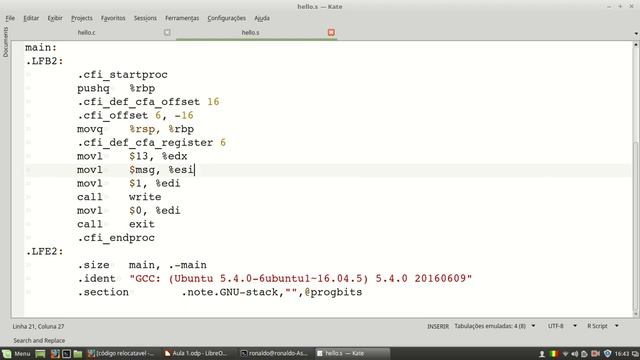Select the hello.s document tab
The height and width of the screenshot is (360, 640).
click(x=250, y=32)
